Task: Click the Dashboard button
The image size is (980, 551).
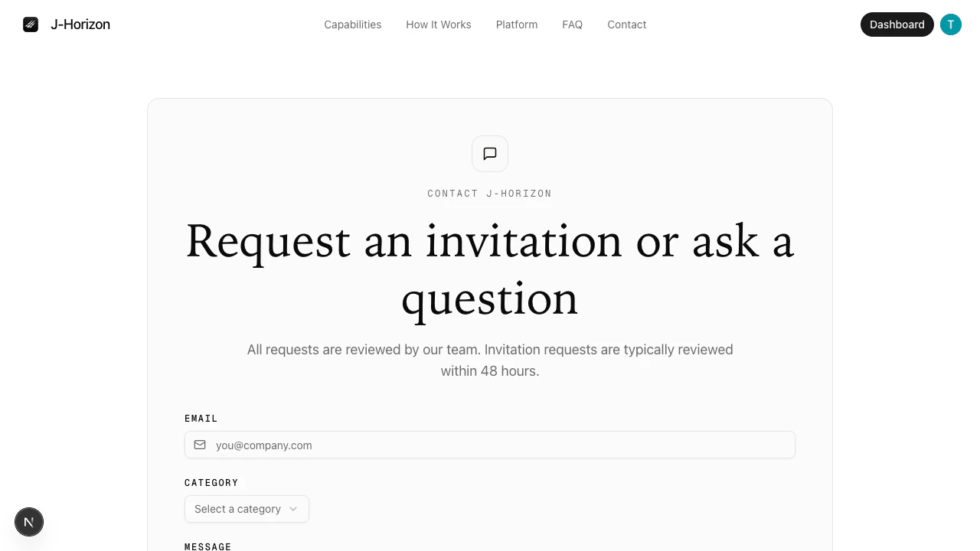Action: point(897,24)
